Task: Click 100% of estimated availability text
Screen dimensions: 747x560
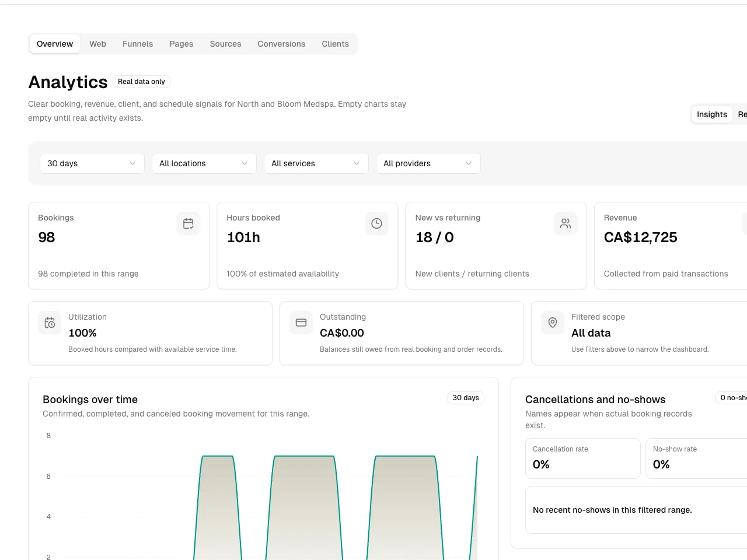Action: 282,274
